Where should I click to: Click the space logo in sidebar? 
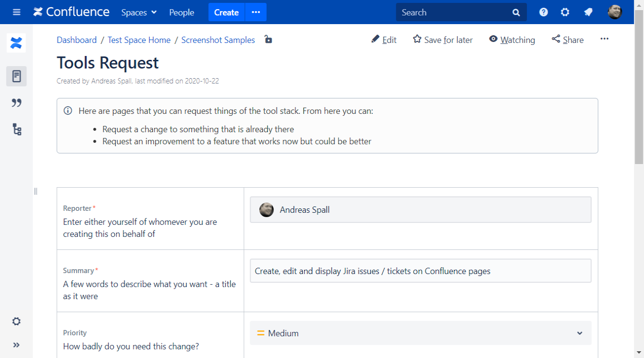coord(16,43)
